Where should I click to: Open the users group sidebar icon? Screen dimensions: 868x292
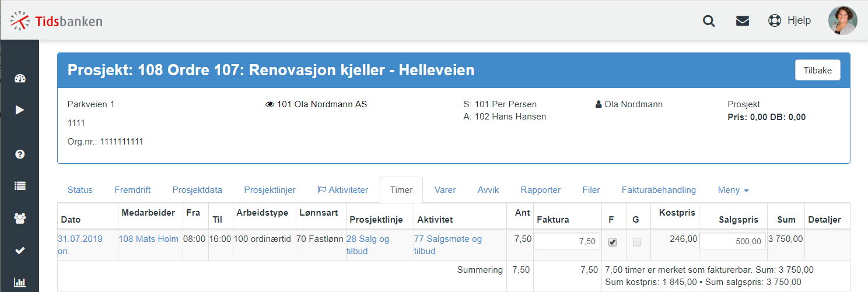point(20,218)
